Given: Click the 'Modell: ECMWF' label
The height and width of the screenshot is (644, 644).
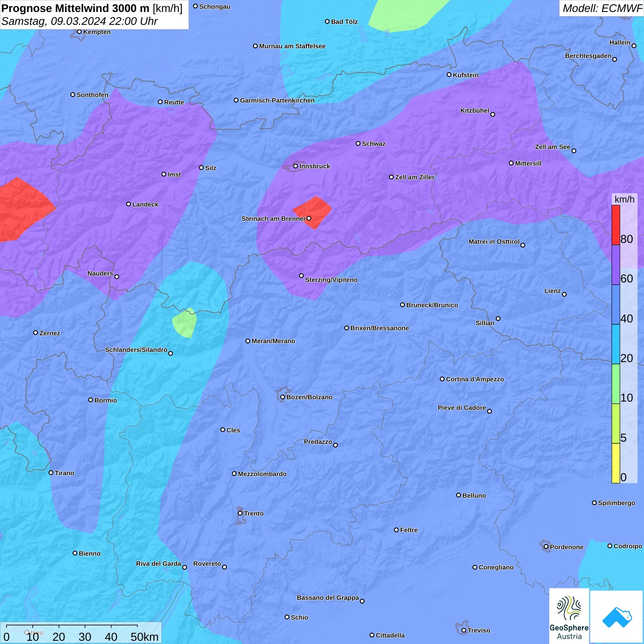Looking at the screenshot, I should point(602,8).
